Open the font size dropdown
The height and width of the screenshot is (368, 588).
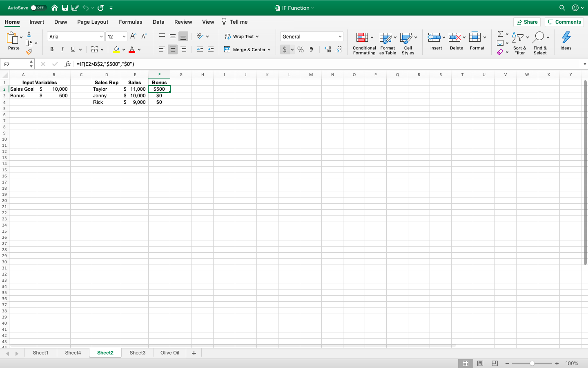124,36
